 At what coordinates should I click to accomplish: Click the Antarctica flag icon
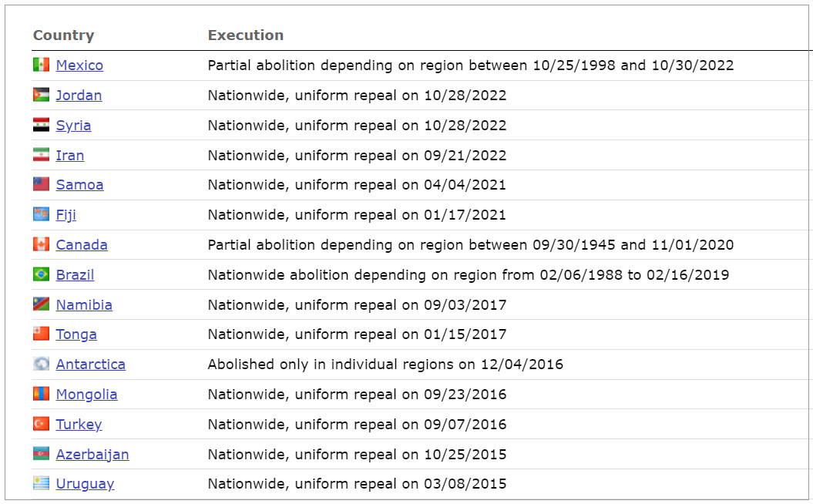[41, 365]
